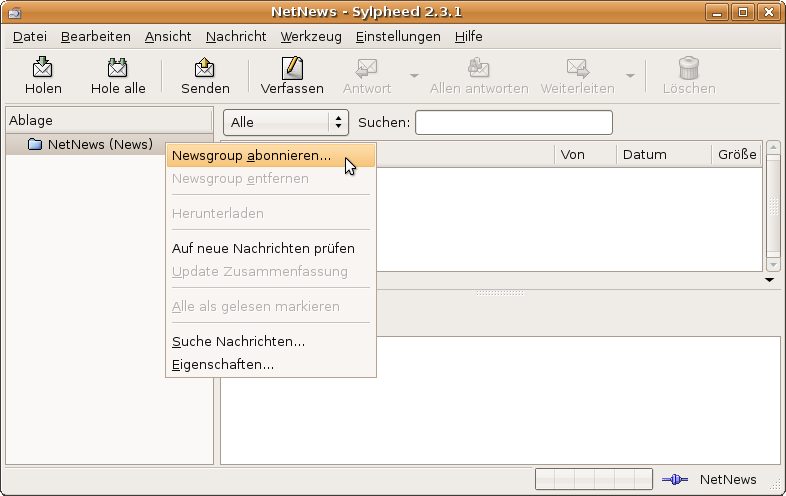
Task: Open Eigenschaften... from context menu
Action: (x=271, y=365)
